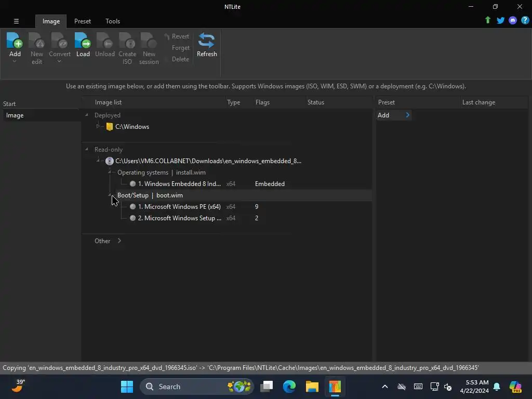Click the Preset column header
This screenshot has height=399, width=532.
pyautogui.click(x=418, y=102)
